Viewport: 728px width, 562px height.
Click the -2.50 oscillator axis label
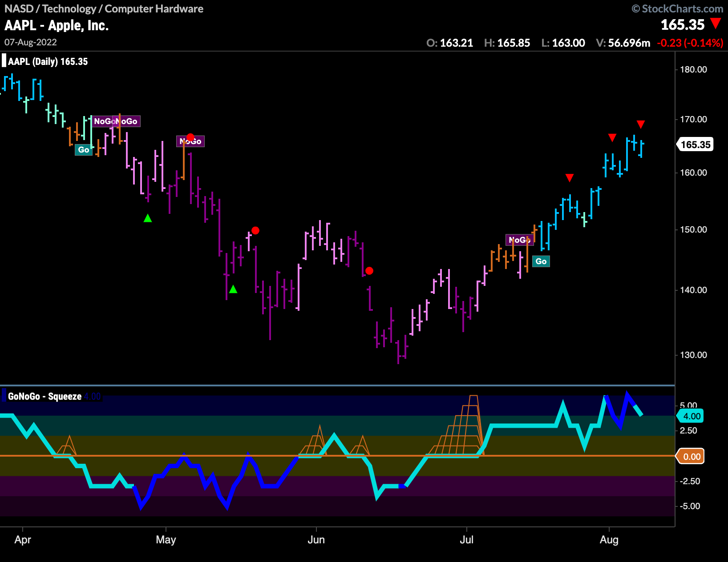coord(690,481)
